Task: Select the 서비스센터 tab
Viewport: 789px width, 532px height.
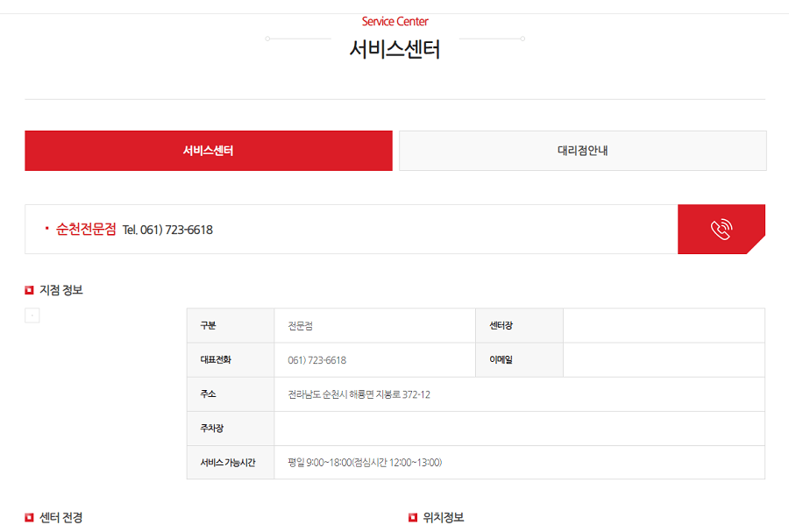Action: click(209, 151)
